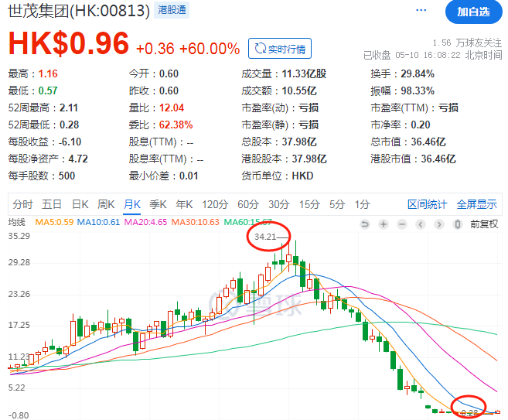Viewport: 508px width, 420px height.
Task: Select the 年K tab
Action: point(184,204)
